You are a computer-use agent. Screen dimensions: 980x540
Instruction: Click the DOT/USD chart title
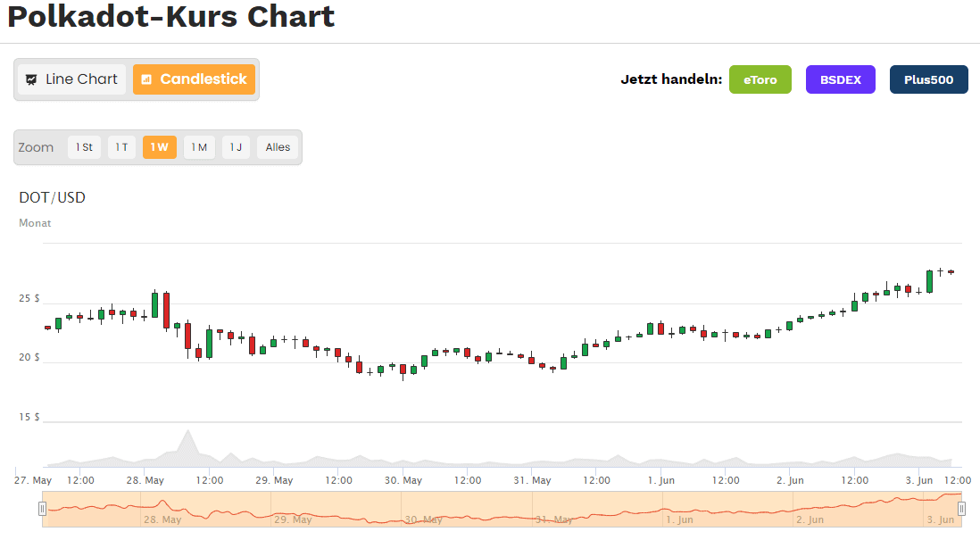point(52,197)
